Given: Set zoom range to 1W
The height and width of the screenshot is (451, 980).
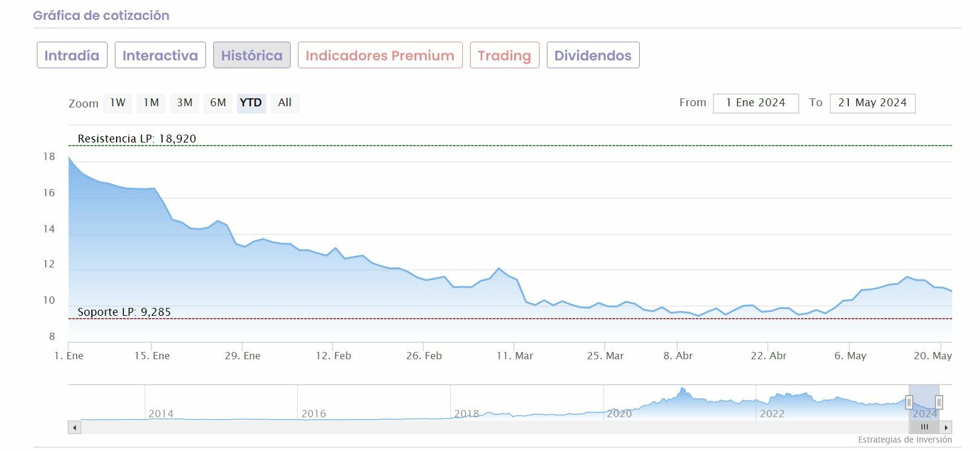Looking at the screenshot, I should pyautogui.click(x=118, y=103).
